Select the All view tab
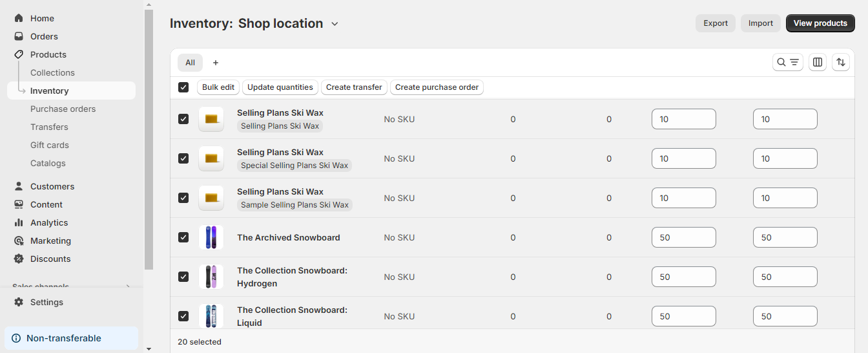Viewport: 868px width, 353px height. (x=190, y=63)
